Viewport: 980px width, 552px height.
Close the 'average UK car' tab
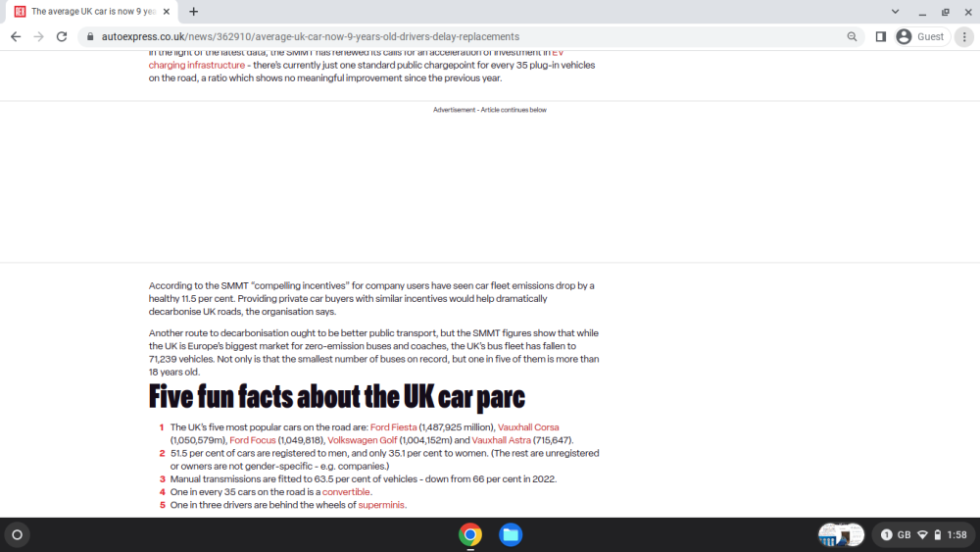[167, 11]
